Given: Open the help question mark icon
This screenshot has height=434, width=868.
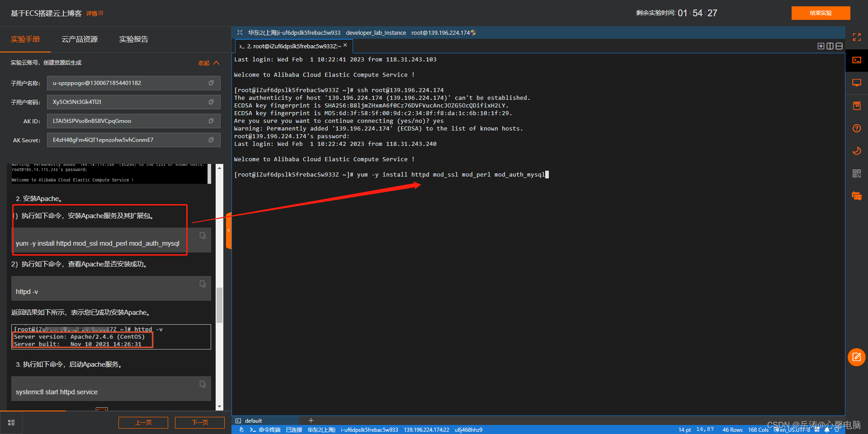Looking at the screenshot, I should click(856, 128).
